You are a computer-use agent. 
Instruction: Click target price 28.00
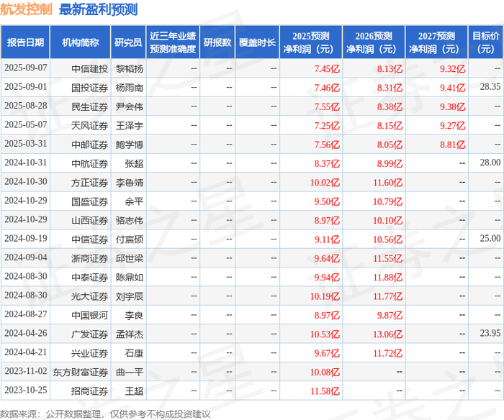[x=490, y=163]
